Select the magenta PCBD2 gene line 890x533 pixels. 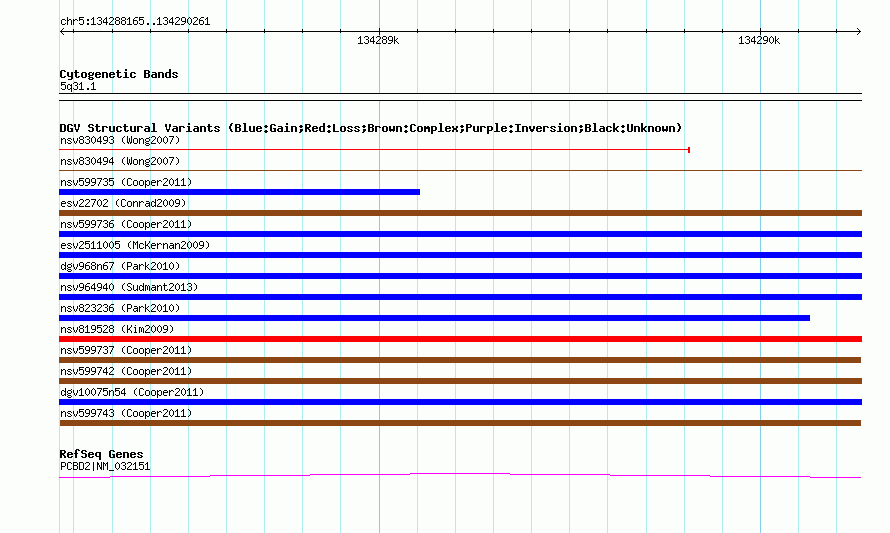click(460, 476)
